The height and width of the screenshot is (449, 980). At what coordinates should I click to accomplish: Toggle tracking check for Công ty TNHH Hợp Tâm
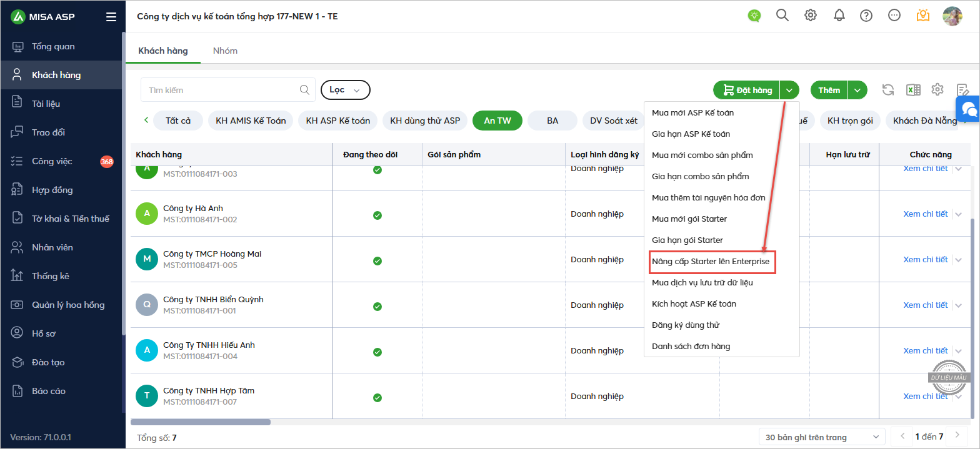pos(377,397)
